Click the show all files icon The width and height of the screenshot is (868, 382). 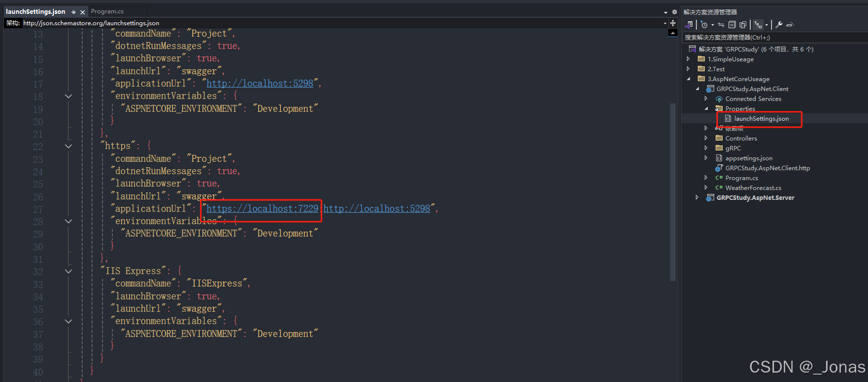tap(743, 25)
